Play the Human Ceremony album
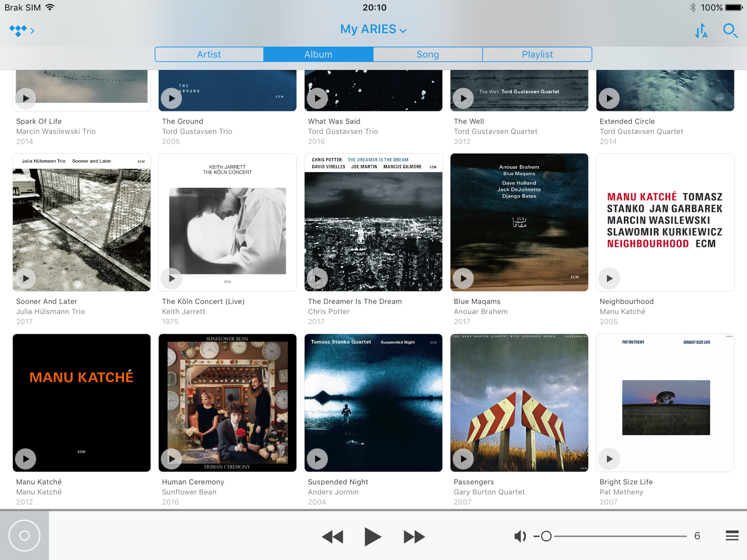Viewport: 747px width, 560px height. [x=172, y=459]
